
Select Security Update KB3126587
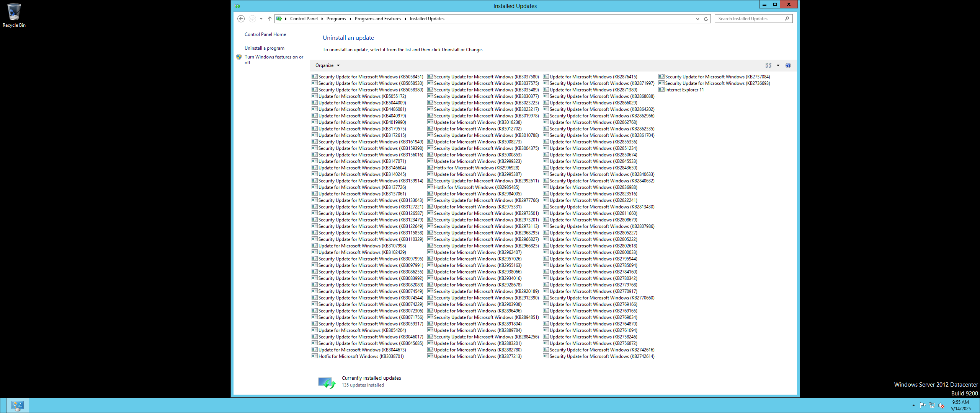(367, 213)
